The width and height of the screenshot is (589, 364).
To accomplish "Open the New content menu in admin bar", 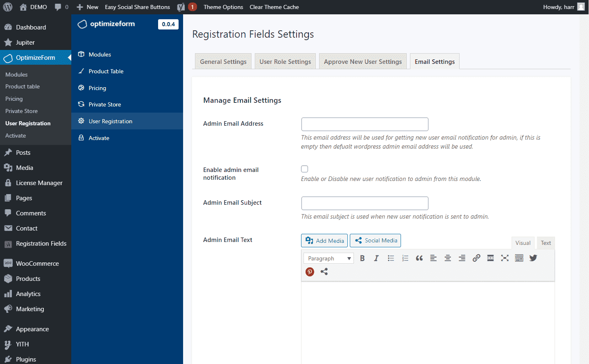I will 88,7.
